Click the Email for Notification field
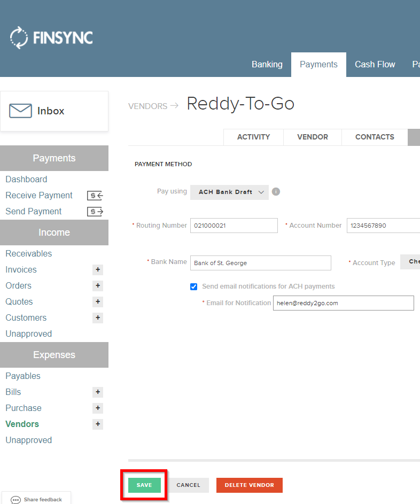 [x=344, y=303]
